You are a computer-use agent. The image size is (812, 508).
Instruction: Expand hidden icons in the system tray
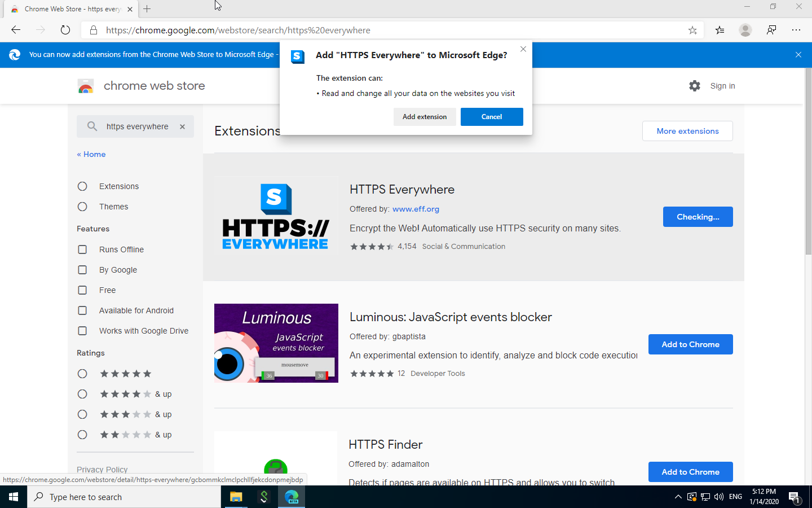(x=677, y=497)
